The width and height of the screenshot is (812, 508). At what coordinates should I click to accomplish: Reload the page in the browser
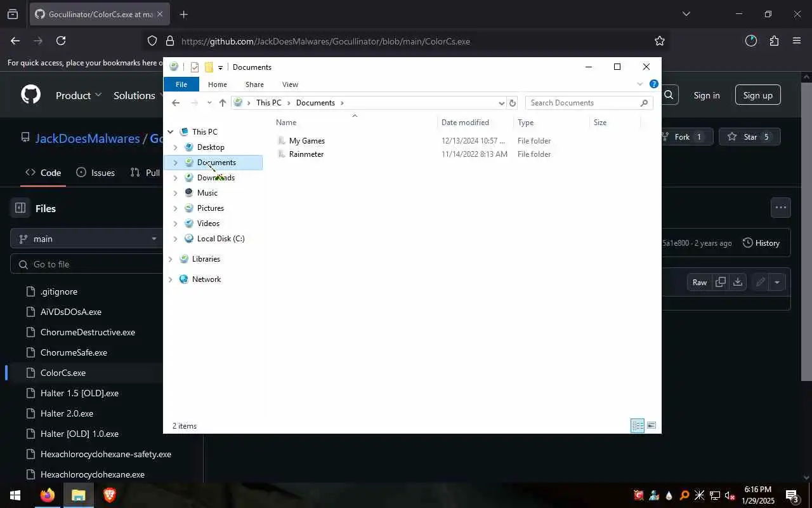(61, 41)
